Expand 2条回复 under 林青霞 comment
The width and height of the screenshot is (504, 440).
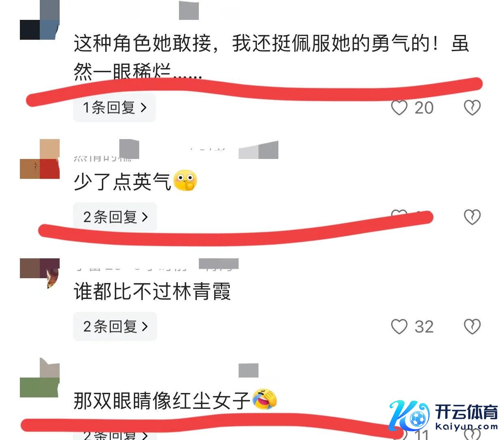coord(115,326)
